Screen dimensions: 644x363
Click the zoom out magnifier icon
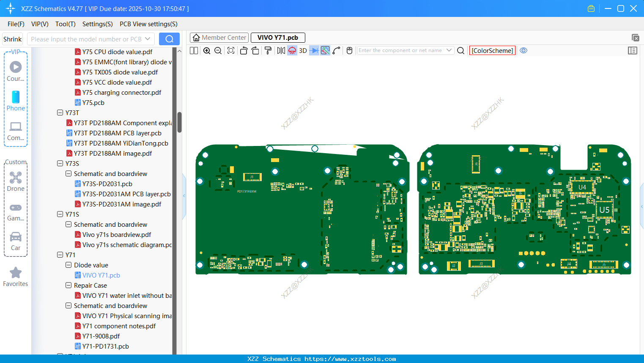pos(218,51)
